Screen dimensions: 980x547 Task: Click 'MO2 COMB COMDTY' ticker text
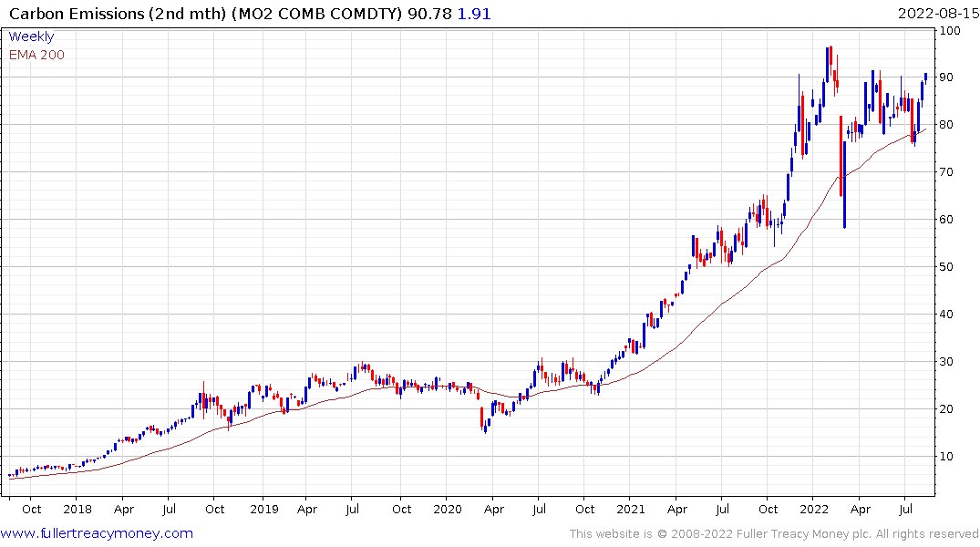(317, 14)
